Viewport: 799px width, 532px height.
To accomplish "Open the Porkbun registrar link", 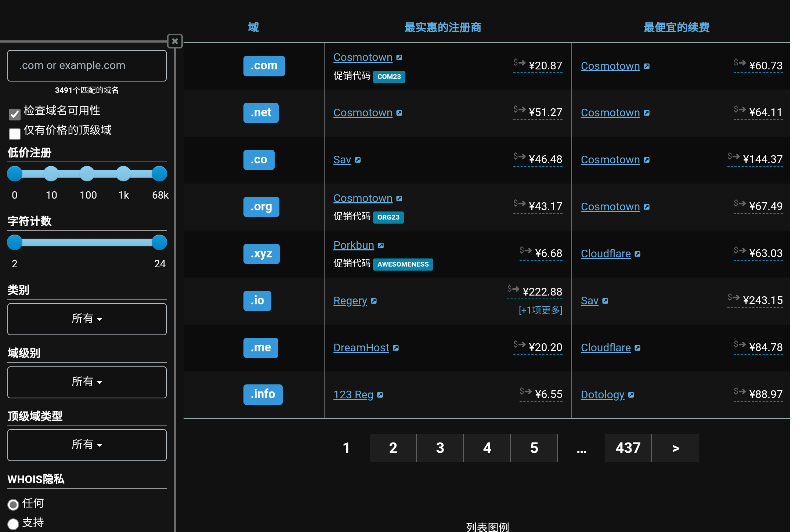I will tap(354, 245).
